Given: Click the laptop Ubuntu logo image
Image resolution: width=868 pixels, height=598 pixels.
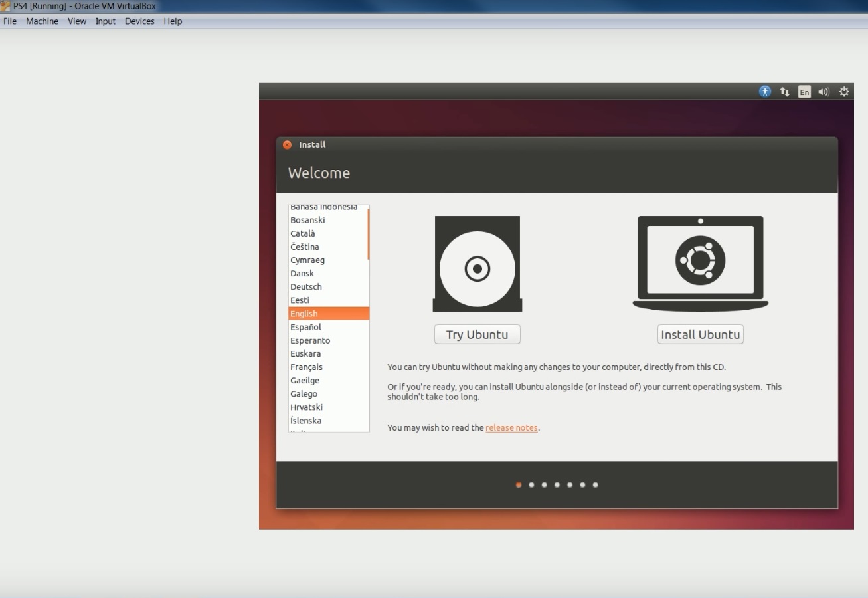Looking at the screenshot, I should [x=701, y=263].
